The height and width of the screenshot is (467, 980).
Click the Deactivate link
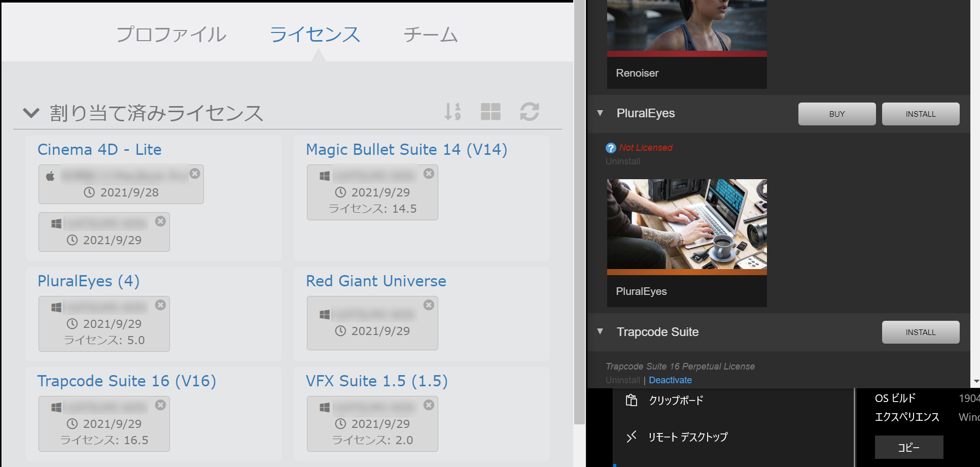coord(670,380)
